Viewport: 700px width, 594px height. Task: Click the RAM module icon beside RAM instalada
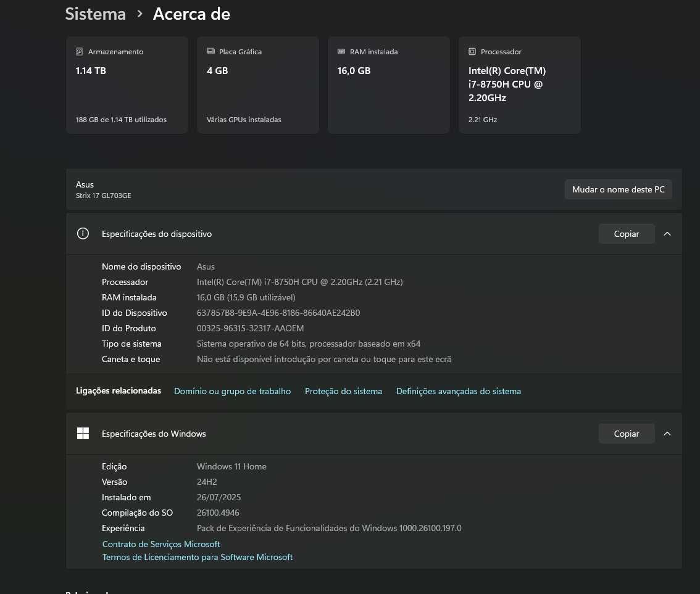point(341,51)
